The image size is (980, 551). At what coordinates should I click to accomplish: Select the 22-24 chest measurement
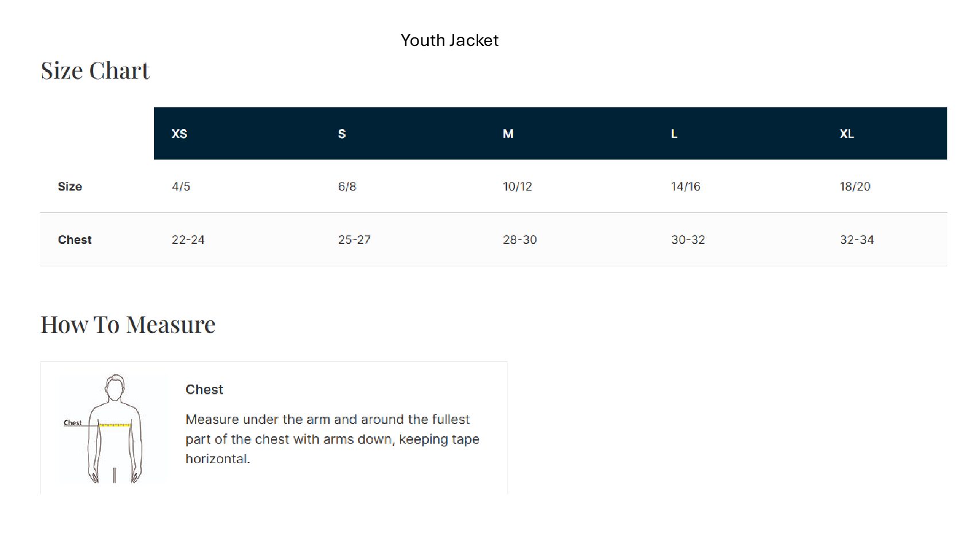pyautogui.click(x=188, y=240)
